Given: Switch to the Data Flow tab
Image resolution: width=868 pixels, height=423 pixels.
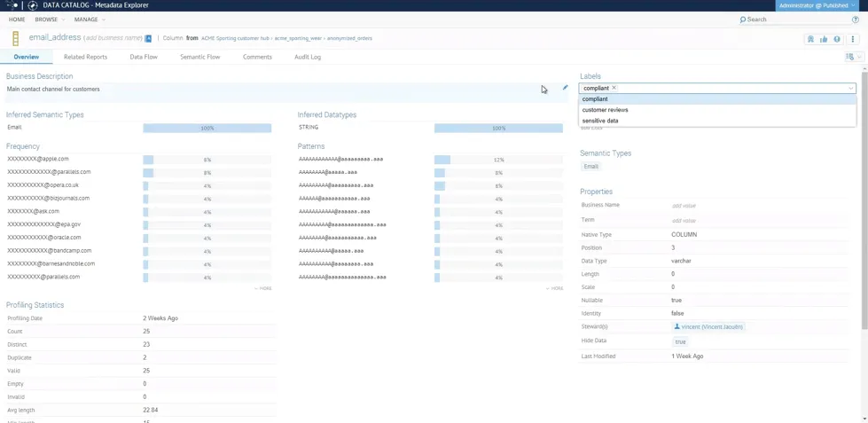Looking at the screenshot, I should 144,57.
